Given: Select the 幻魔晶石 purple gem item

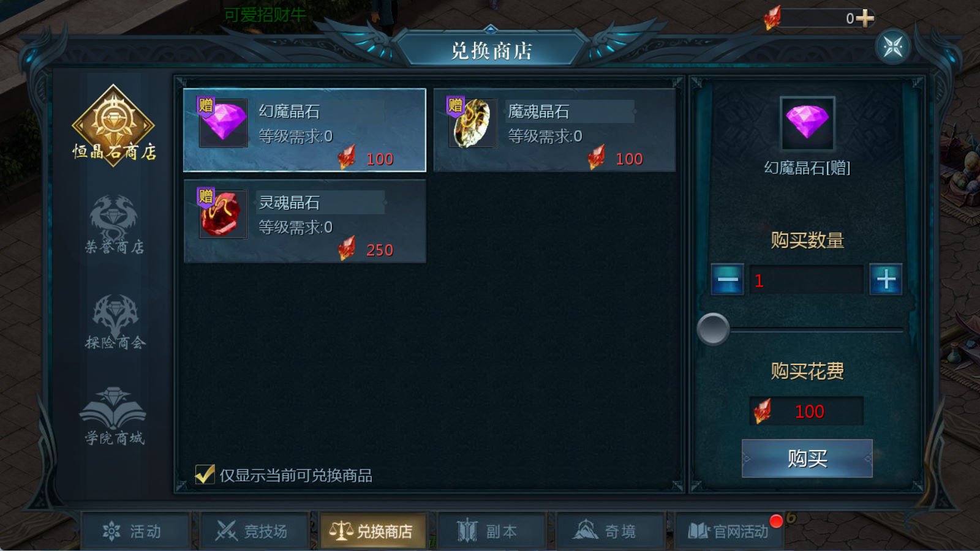Looking at the screenshot, I should click(x=305, y=130).
